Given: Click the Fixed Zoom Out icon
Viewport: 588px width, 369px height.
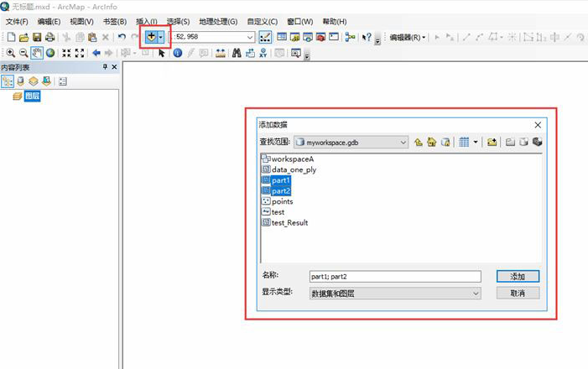Looking at the screenshot, I should (x=80, y=53).
